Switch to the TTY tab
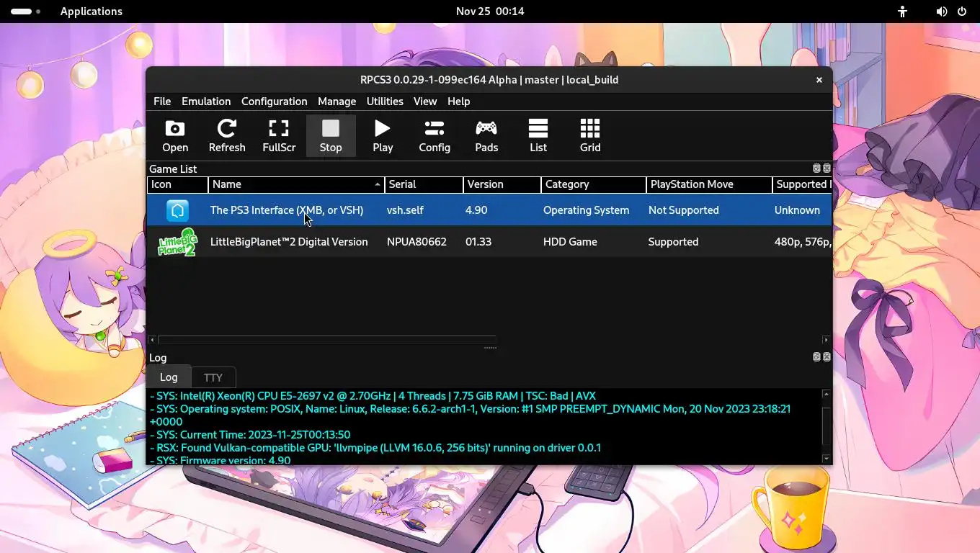 (x=213, y=377)
